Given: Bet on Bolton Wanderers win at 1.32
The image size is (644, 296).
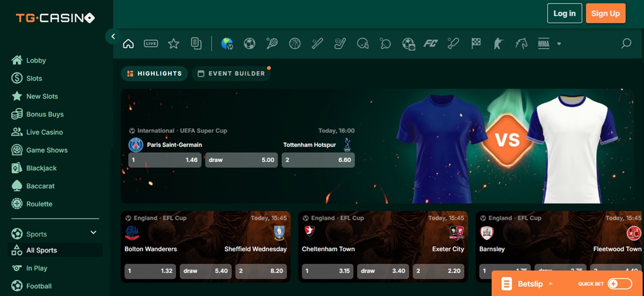Looking at the screenshot, I should 150,271.
